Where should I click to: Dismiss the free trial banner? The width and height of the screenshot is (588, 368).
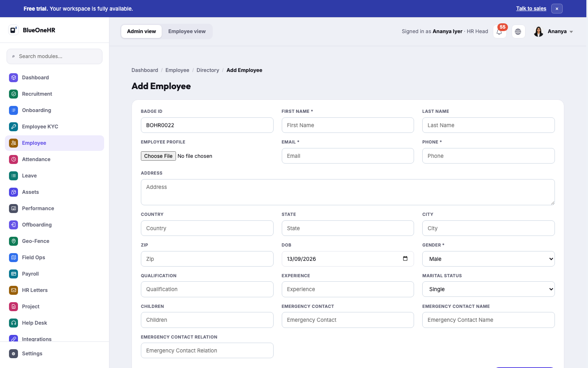click(x=557, y=9)
